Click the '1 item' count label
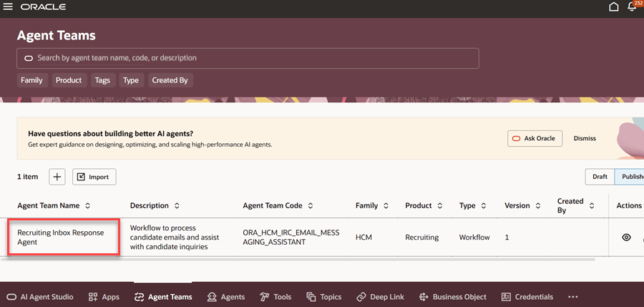This screenshot has width=644, height=307. pos(27,177)
